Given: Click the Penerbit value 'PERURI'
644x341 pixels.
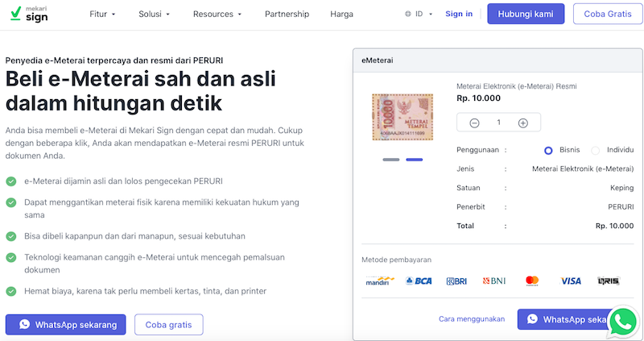Looking at the screenshot, I should point(621,207).
